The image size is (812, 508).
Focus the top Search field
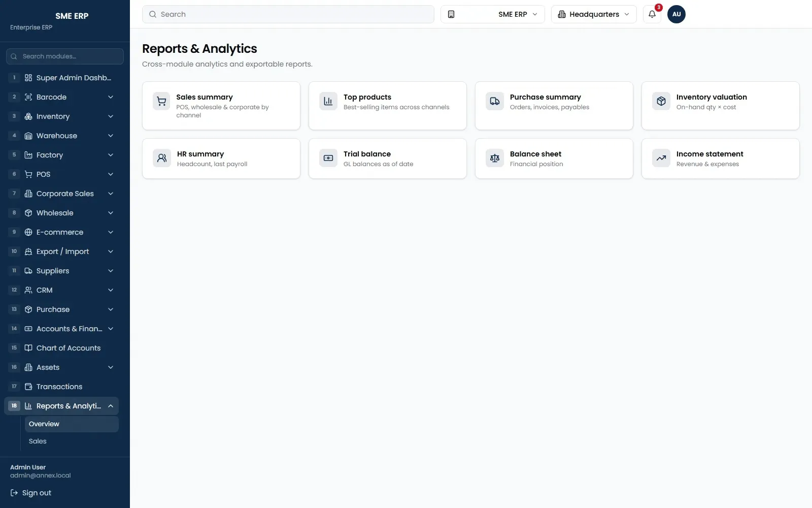288,14
